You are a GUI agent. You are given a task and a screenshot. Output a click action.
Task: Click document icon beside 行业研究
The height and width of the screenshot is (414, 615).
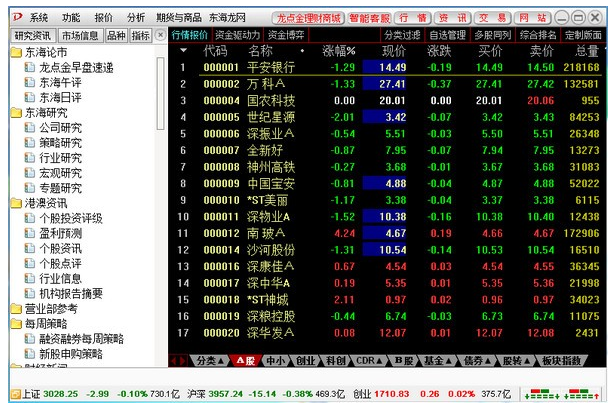tap(30, 158)
